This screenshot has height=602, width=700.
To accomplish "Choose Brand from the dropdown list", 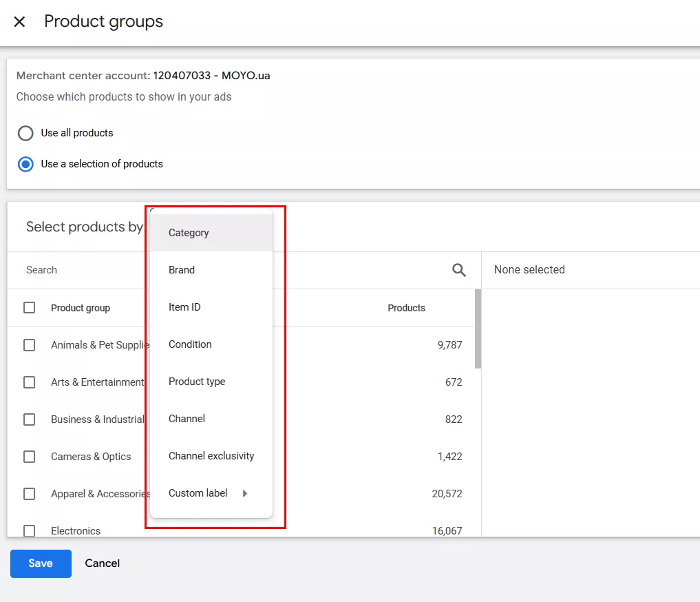I will point(182,270).
